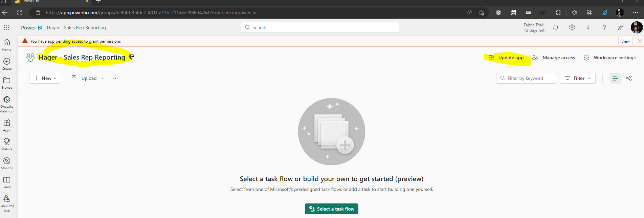Open Learn in the sidebar
This screenshot has width=644, height=218.
pos(7,182)
